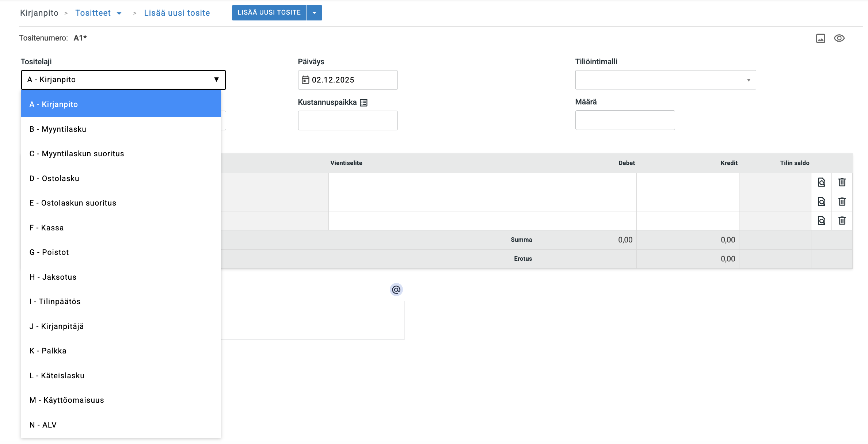Click the first row search document icon
868x444 pixels.
click(821, 182)
